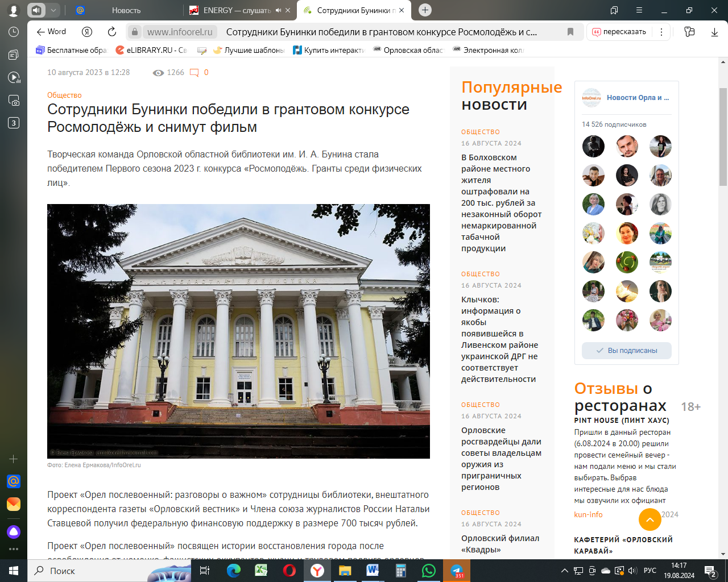Click the orange scroll-to-top button
This screenshot has height=582, width=728.
click(x=650, y=519)
